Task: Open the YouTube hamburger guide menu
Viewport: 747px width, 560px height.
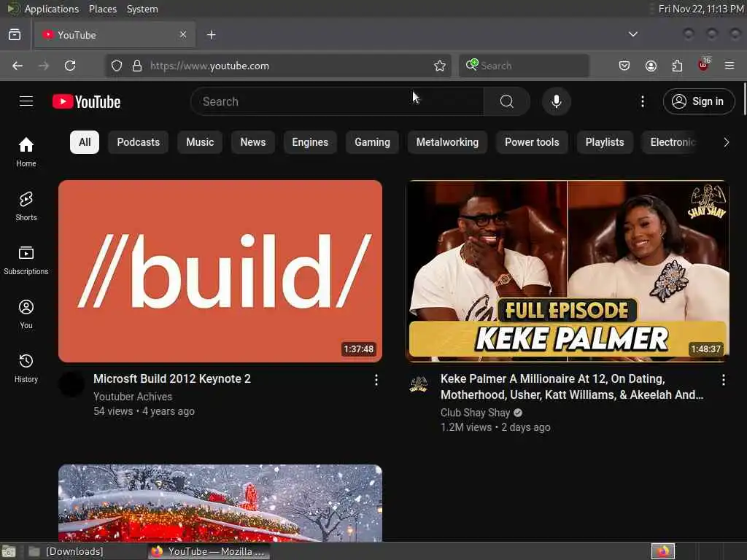Action: coord(26,101)
